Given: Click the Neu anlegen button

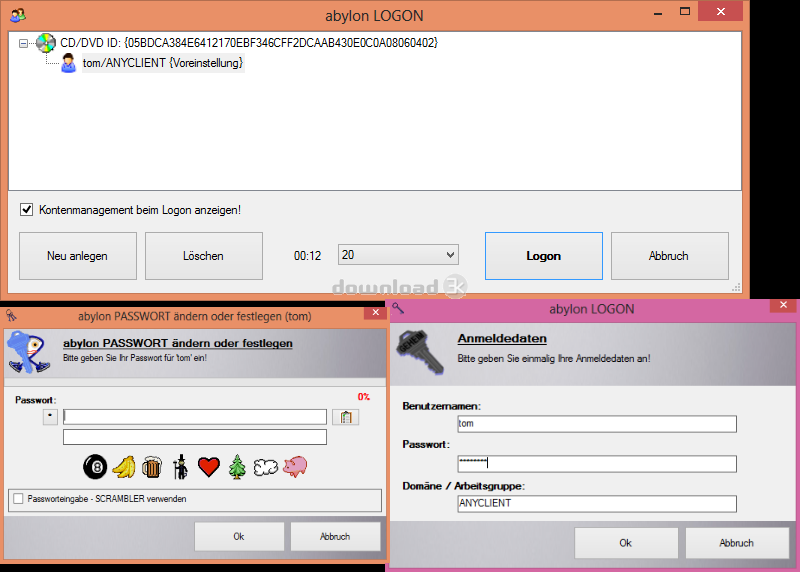Looking at the screenshot, I should [78, 256].
